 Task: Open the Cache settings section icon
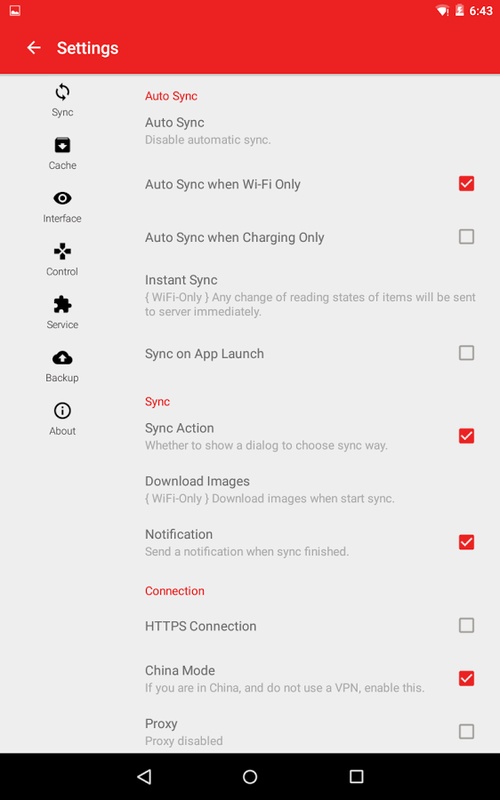point(62,145)
